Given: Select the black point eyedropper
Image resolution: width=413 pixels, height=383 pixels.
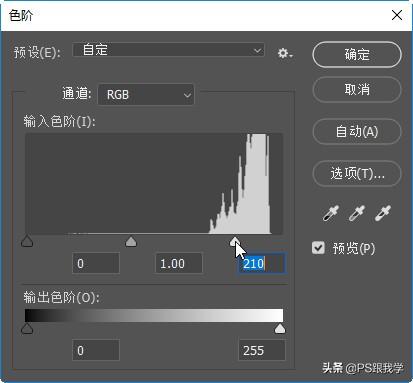Looking at the screenshot, I should (x=330, y=213).
